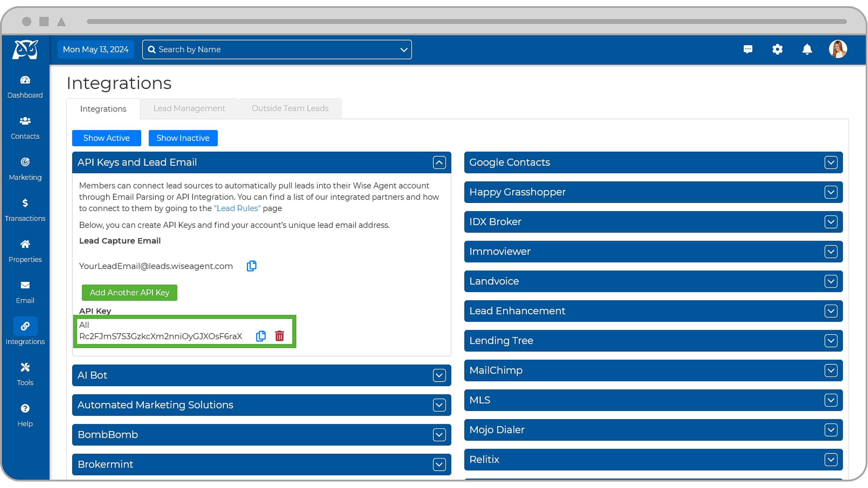Click the Show Inactive button
The image size is (868, 488).
point(183,138)
